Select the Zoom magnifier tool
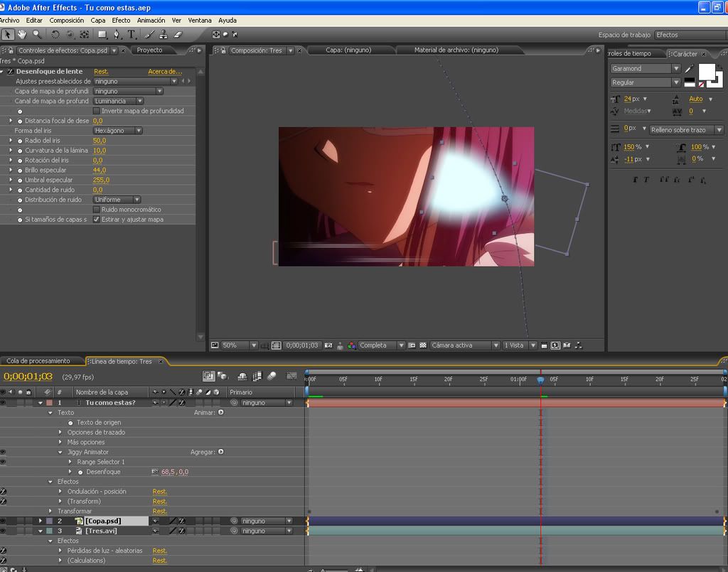 [37, 34]
